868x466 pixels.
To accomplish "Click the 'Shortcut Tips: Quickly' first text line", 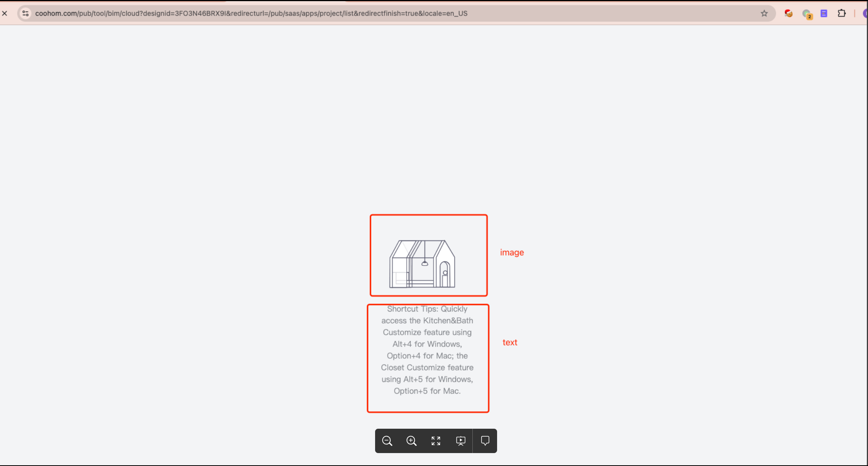I will (x=427, y=309).
